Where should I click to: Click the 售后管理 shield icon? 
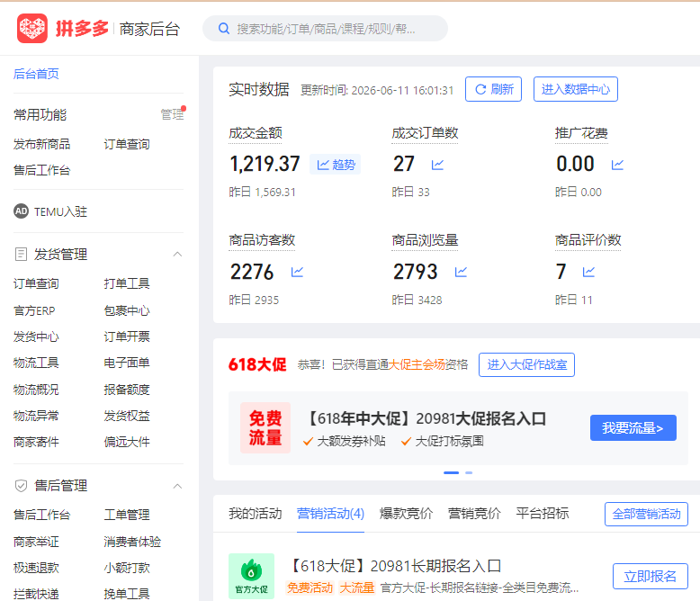click(x=21, y=486)
